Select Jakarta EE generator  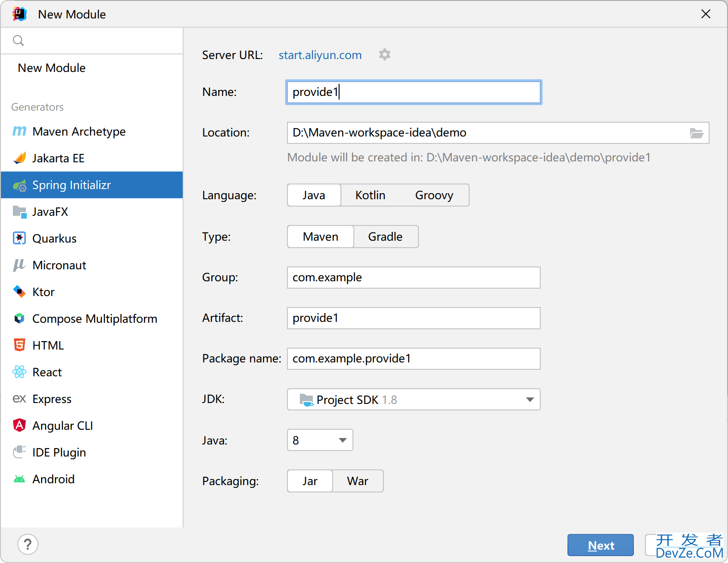point(92,158)
